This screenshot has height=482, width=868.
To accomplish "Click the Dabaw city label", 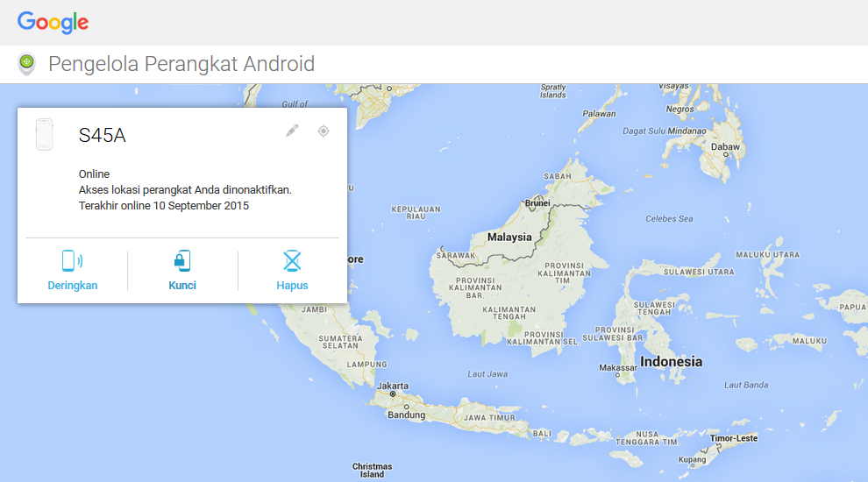I will click(x=725, y=146).
